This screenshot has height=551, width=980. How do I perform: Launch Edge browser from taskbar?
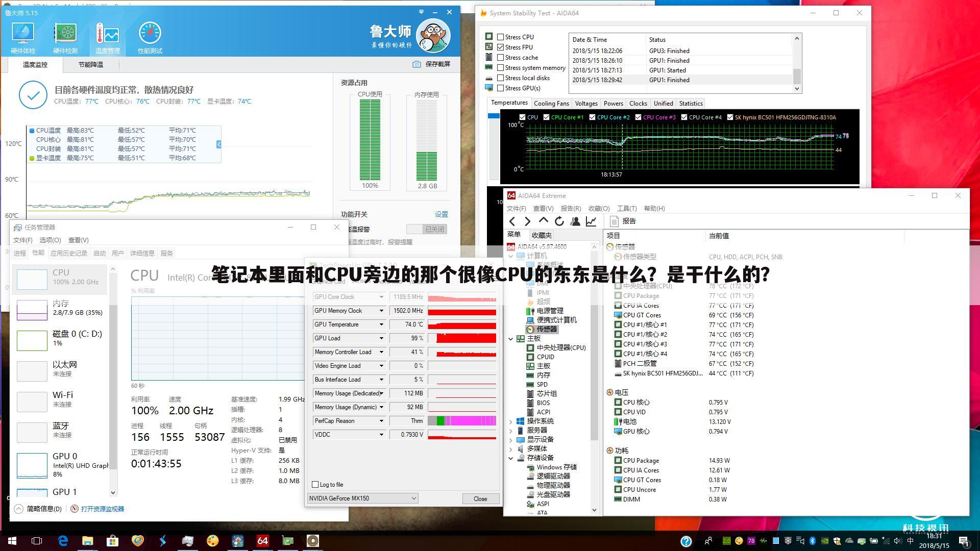coord(63,541)
